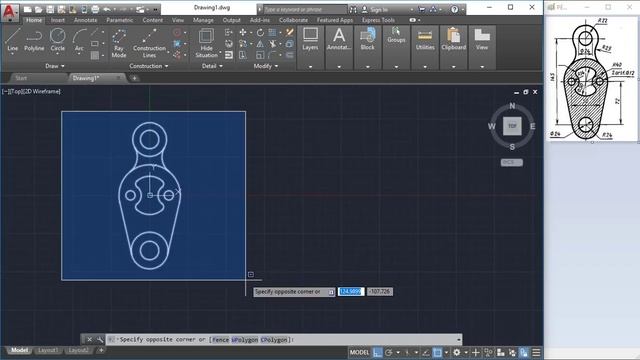
Task: Click the Undo arrow icon
Action: click(x=107, y=9)
